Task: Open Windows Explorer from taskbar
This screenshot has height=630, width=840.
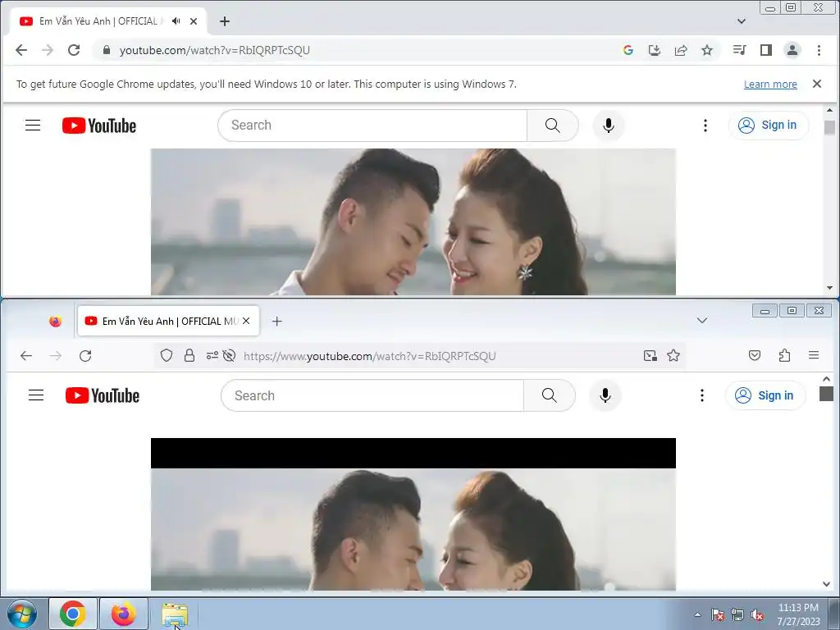Action: [x=175, y=614]
